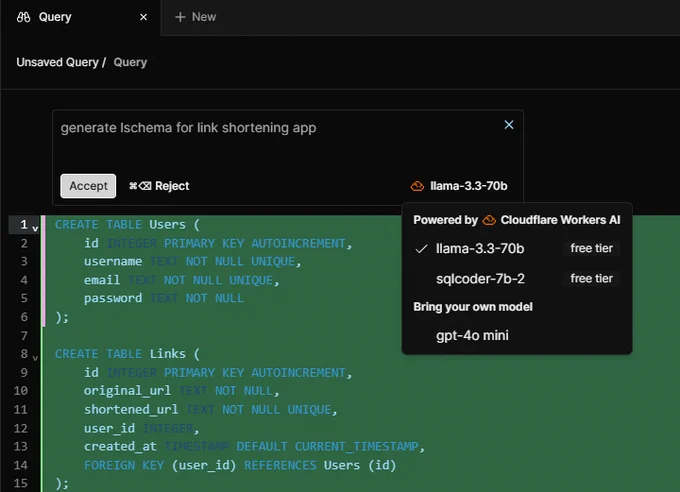The image size is (680, 492).
Task: Click Cloudflare icon next to model selector
Action: tap(417, 186)
